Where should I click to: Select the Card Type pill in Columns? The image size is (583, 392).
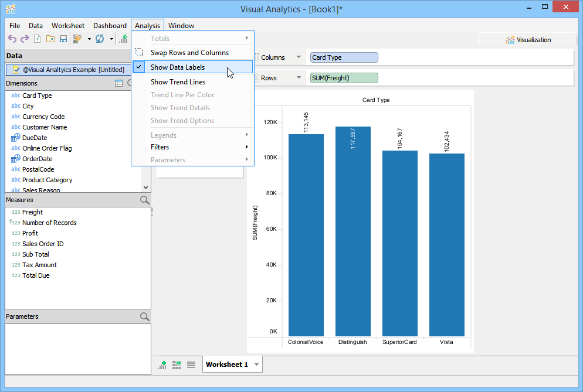344,57
